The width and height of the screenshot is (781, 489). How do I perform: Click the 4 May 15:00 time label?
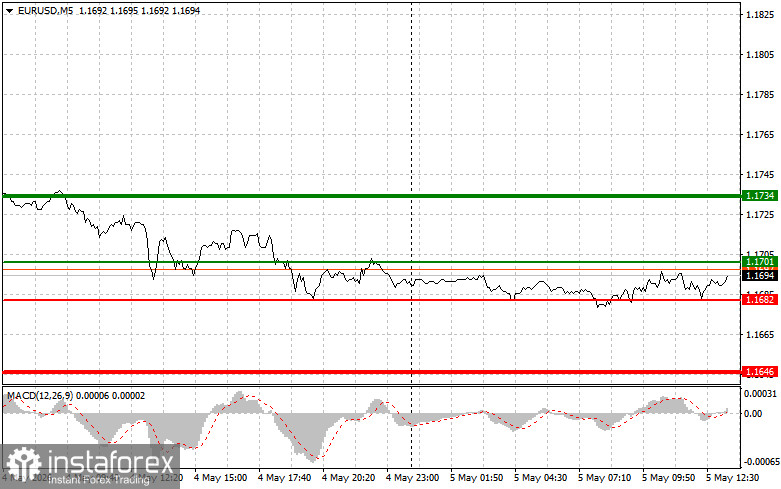[220, 478]
